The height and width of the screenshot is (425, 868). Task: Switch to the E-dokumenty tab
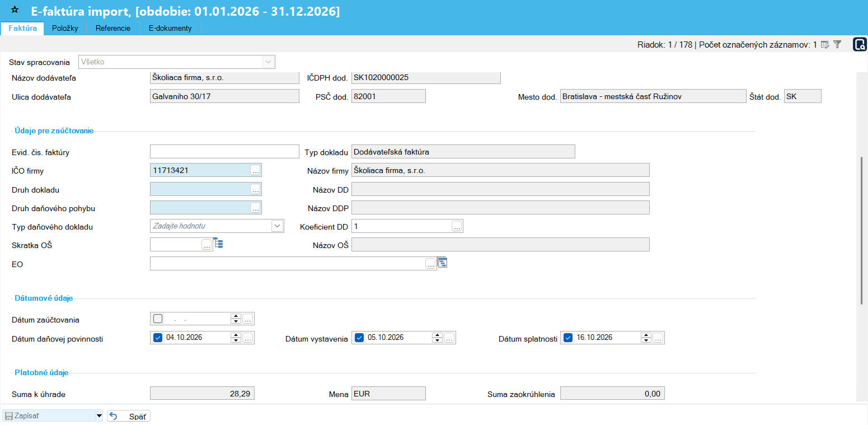click(x=170, y=28)
